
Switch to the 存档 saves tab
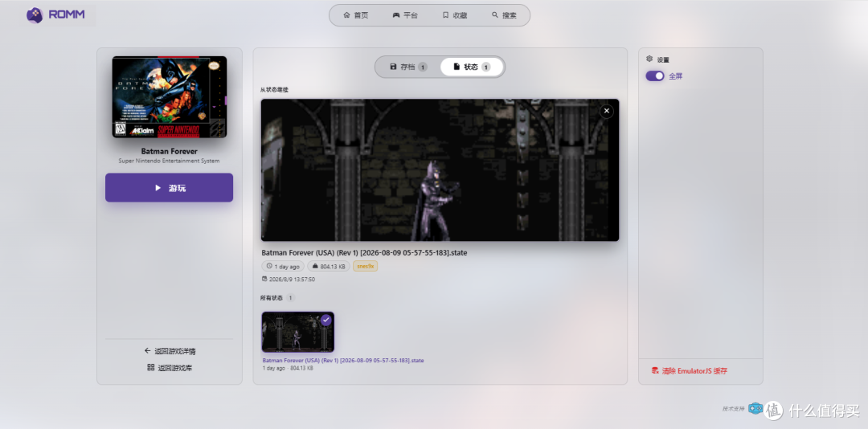pos(408,67)
